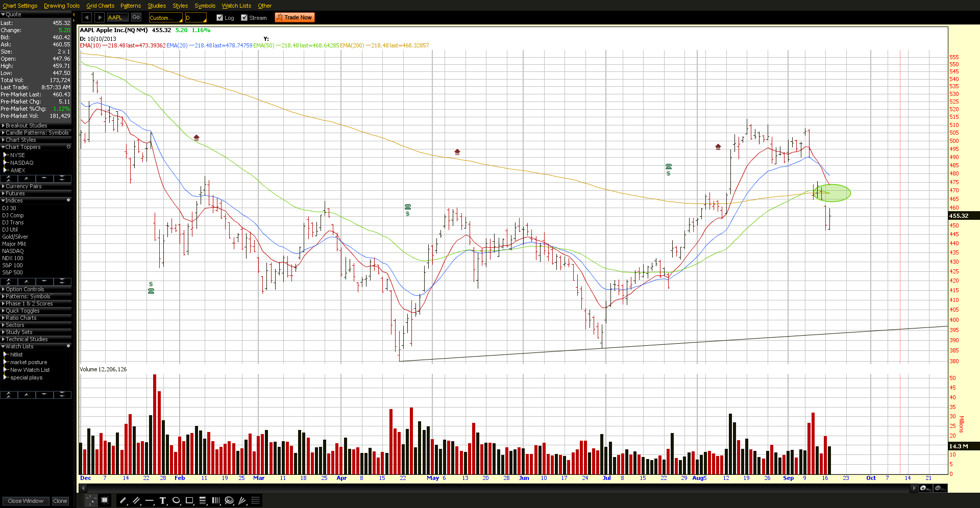
Task: Select the horizontal Fibonacci retracement tool
Action: click(x=203, y=500)
